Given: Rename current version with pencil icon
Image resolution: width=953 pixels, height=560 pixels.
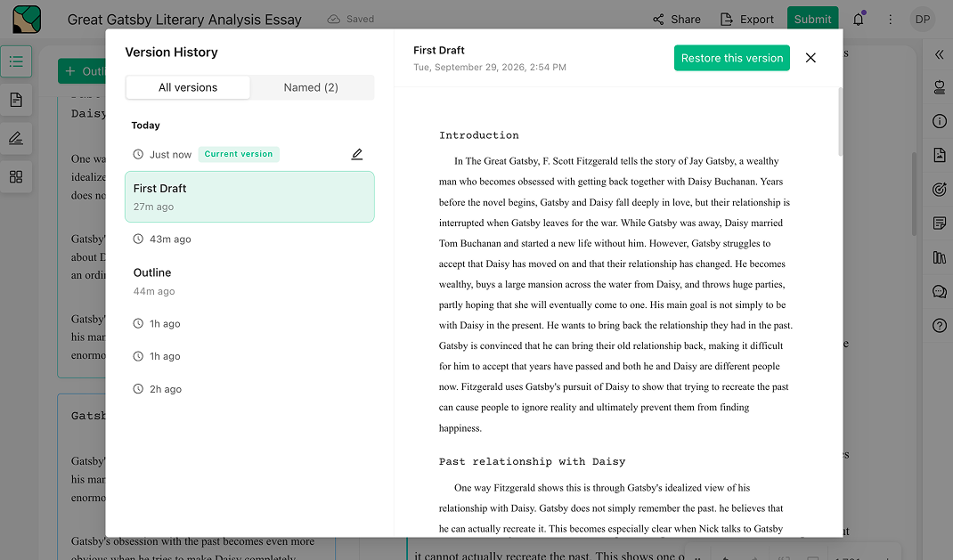Looking at the screenshot, I should [357, 154].
